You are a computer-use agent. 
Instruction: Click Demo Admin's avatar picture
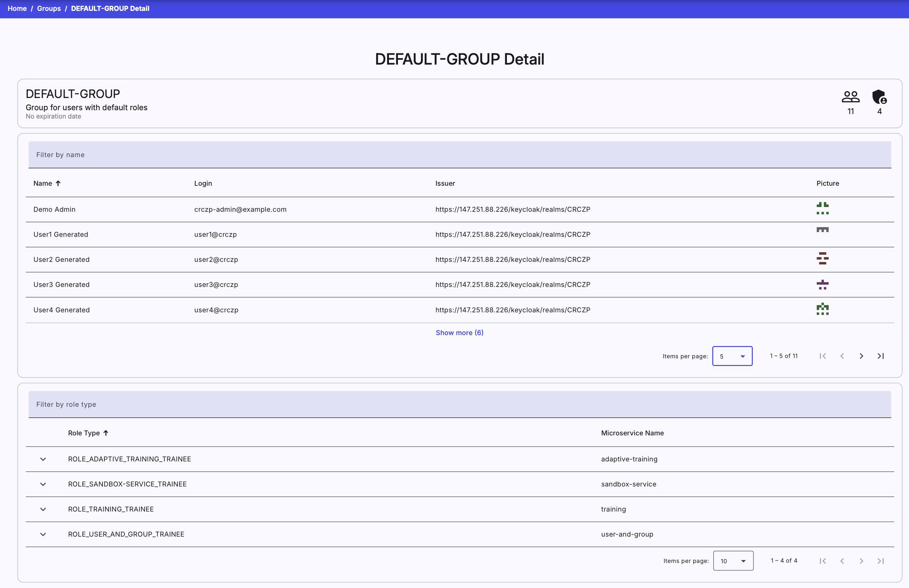point(823,209)
